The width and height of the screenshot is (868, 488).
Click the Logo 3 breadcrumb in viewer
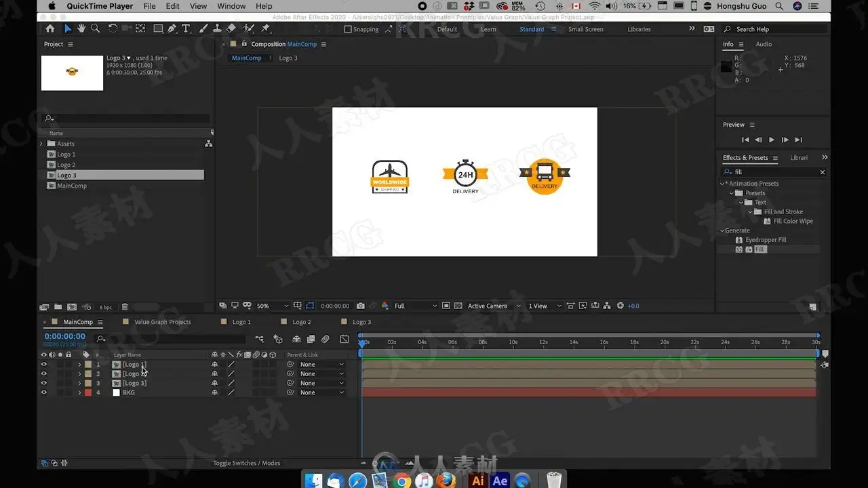[x=288, y=58]
